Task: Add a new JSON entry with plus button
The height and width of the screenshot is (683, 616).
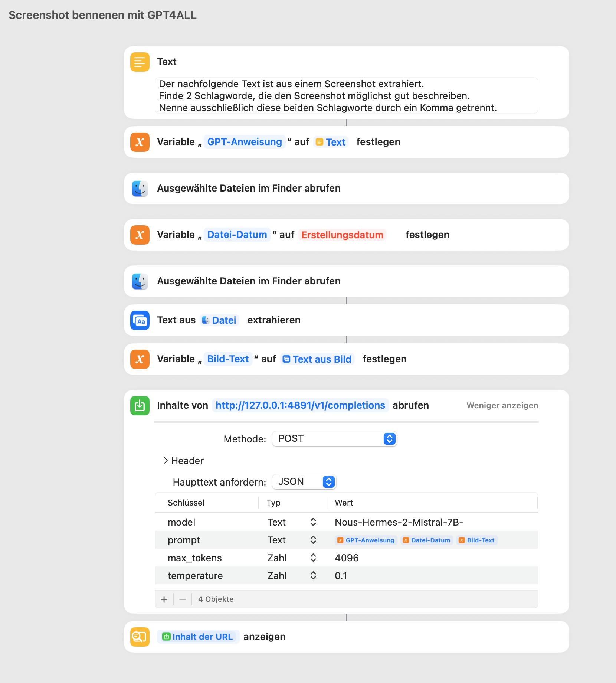Action: click(x=164, y=599)
